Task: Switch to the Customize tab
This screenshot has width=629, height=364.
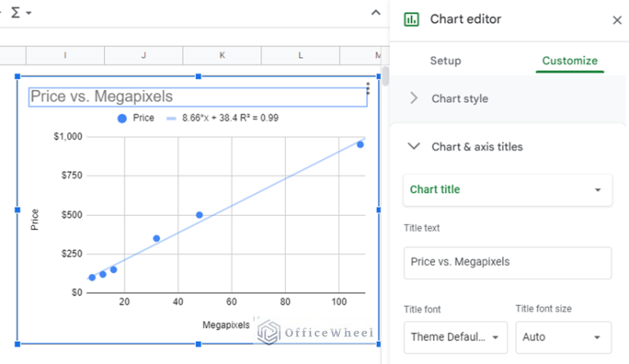Action: point(570,61)
